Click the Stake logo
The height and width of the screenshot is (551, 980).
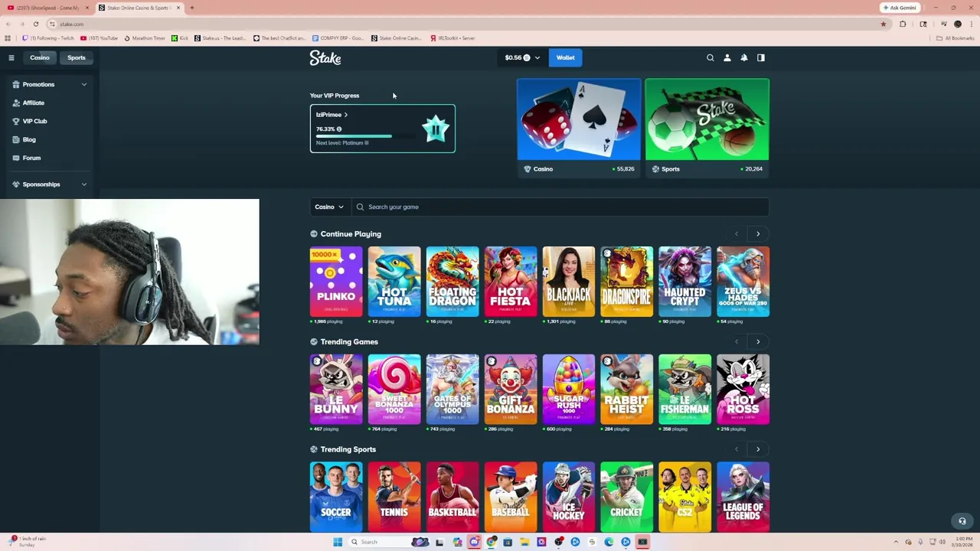(x=325, y=57)
